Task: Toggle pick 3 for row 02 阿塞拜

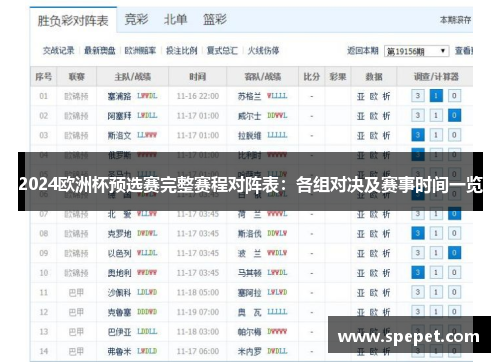Action: click(x=418, y=116)
